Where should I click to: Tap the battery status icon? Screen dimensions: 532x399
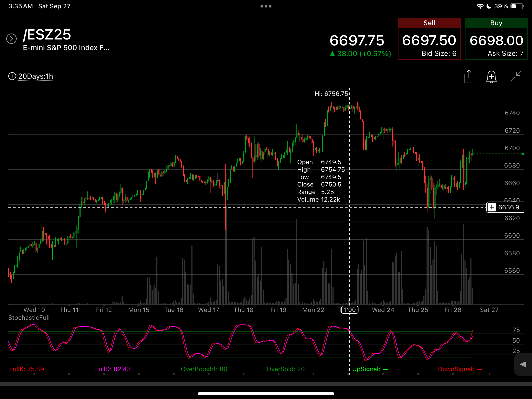click(x=517, y=6)
